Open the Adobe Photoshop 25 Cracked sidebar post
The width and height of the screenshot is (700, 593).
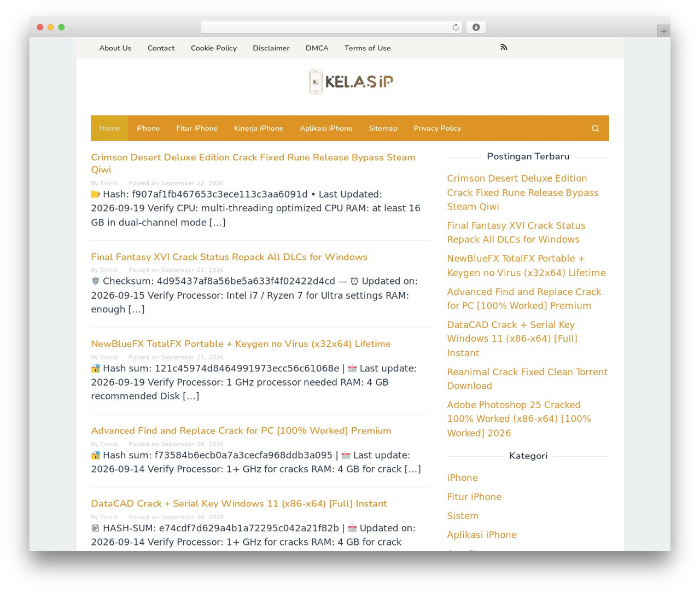pos(519,418)
